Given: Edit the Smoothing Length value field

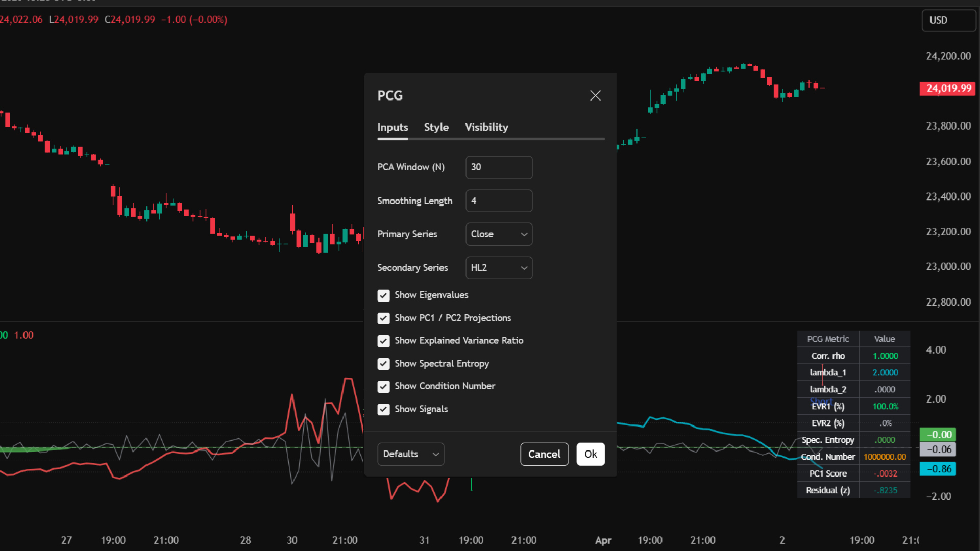Looking at the screenshot, I should [x=499, y=201].
